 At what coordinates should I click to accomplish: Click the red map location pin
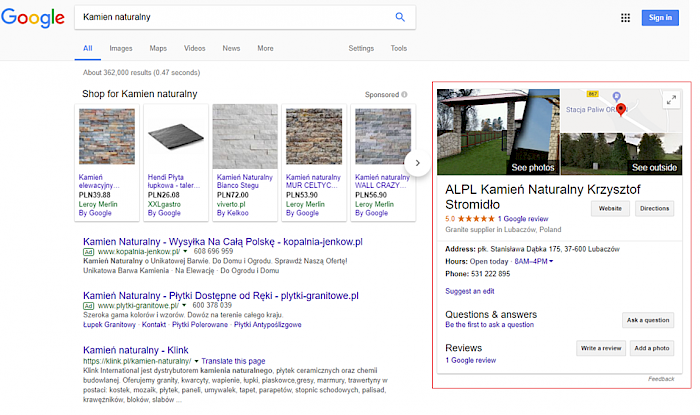pos(620,109)
